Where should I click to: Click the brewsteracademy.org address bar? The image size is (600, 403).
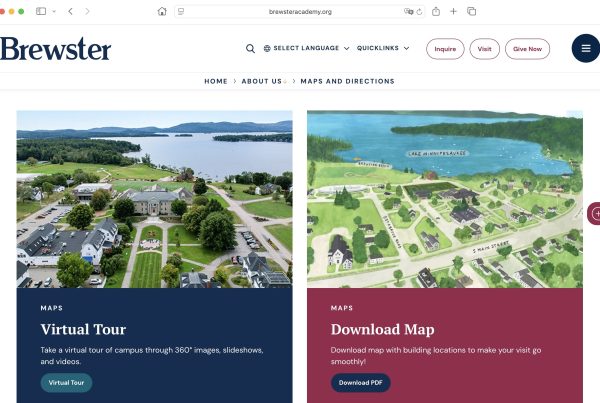[x=299, y=11]
